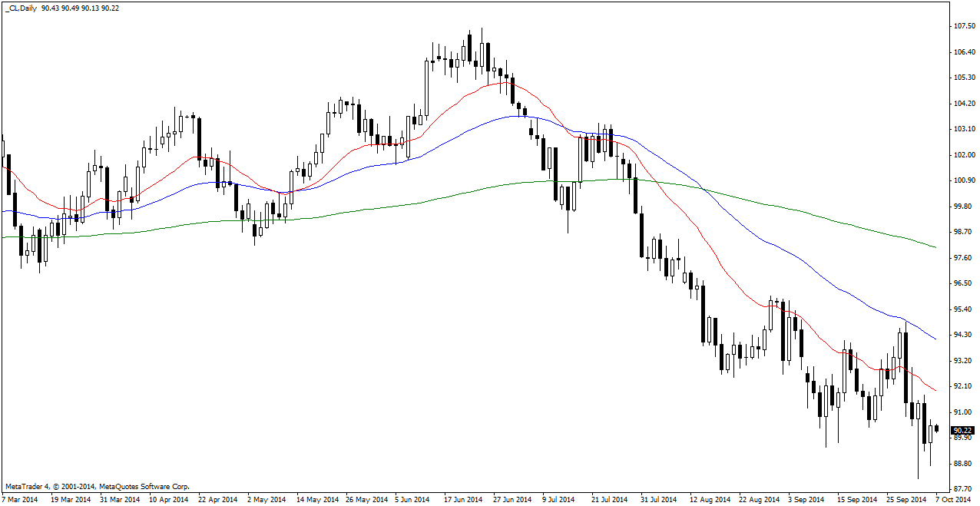
Task: Select the 17 Jun 2014 date label
Action: click(x=463, y=500)
